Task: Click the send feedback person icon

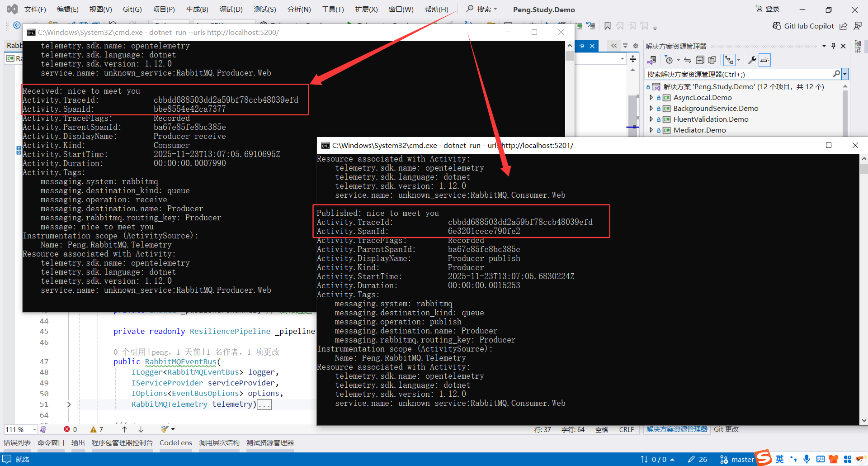Action: (x=857, y=26)
